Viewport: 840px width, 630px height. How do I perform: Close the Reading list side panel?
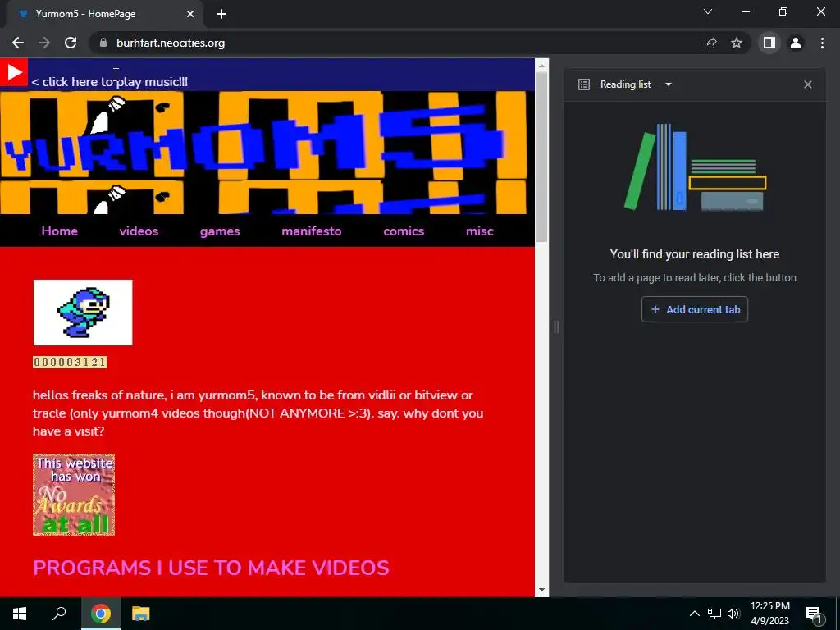(808, 84)
